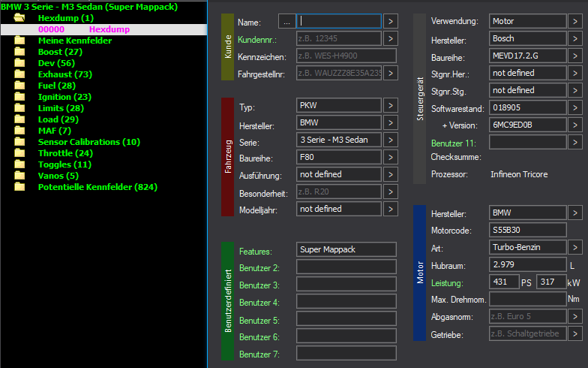Click the Sensor Calibrations folder icon
Image resolution: width=588 pixels, height=368 pixels.
[x=19, y=141]
